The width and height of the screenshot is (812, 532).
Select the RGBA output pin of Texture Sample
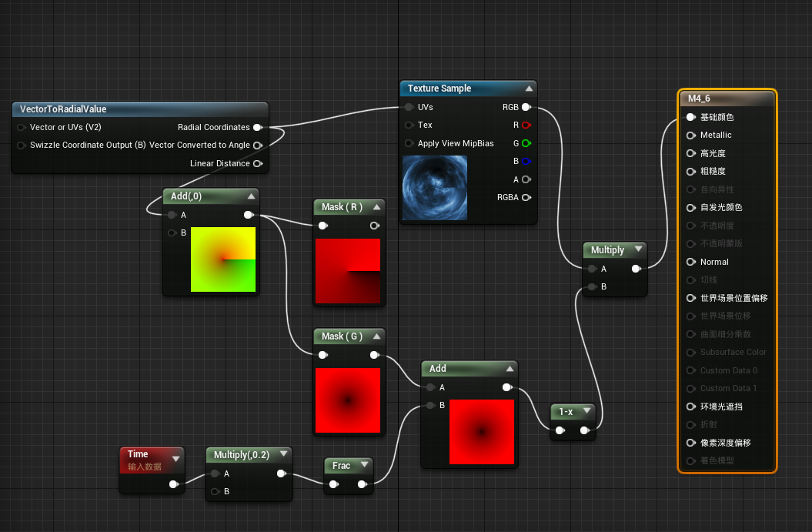(527, 197)
